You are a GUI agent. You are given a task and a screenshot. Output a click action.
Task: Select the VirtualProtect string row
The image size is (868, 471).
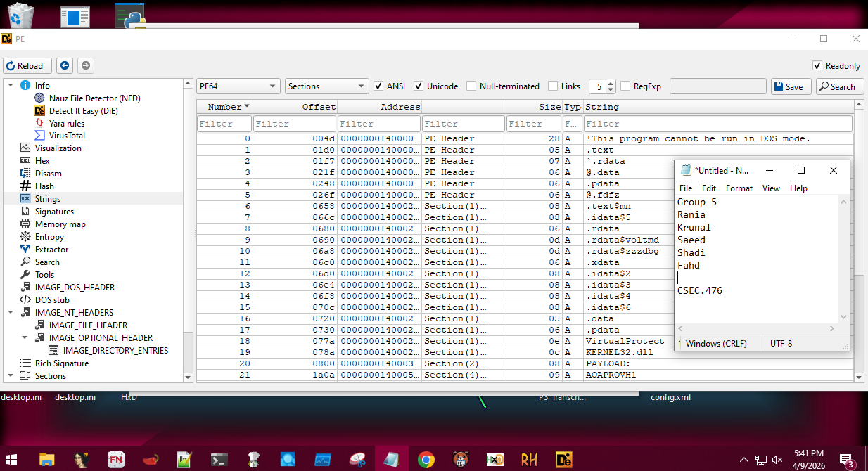(525, 341)
